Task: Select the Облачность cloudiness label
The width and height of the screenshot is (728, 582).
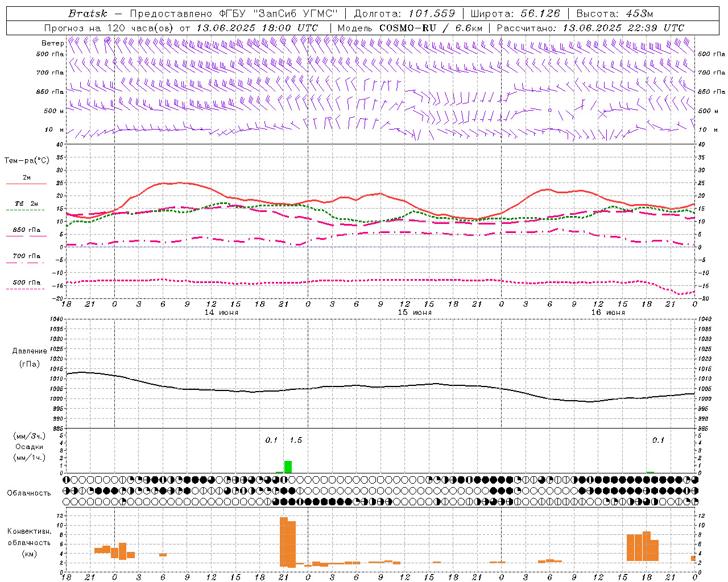Action: (29, 493)
